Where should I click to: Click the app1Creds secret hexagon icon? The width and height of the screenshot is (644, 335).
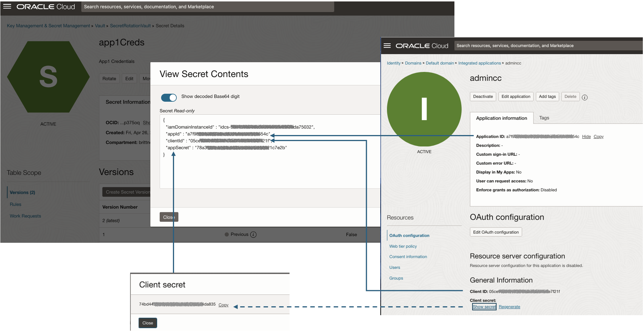point(48,77)
